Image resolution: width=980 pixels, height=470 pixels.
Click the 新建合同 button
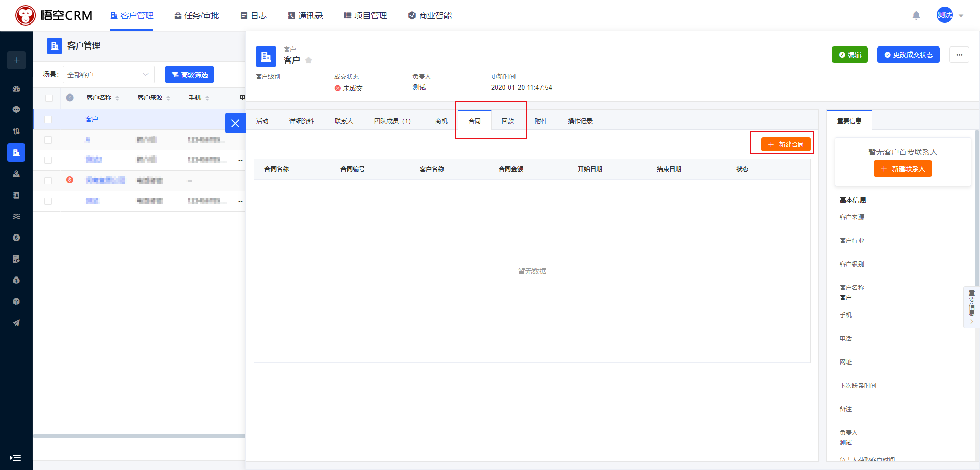(x=786, y=145)
